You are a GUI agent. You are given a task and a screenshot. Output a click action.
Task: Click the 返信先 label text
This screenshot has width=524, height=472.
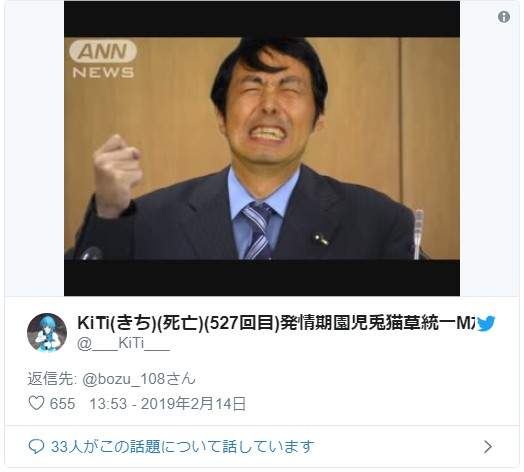[x=52, y=379]
